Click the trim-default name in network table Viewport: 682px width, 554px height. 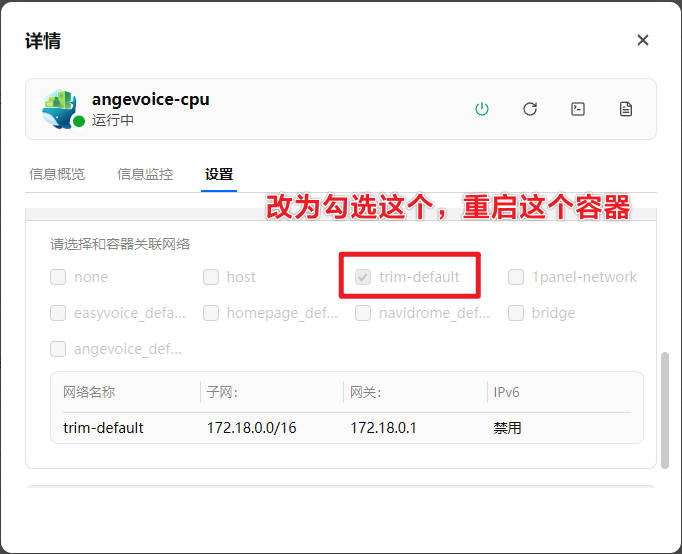click(103, 428)
